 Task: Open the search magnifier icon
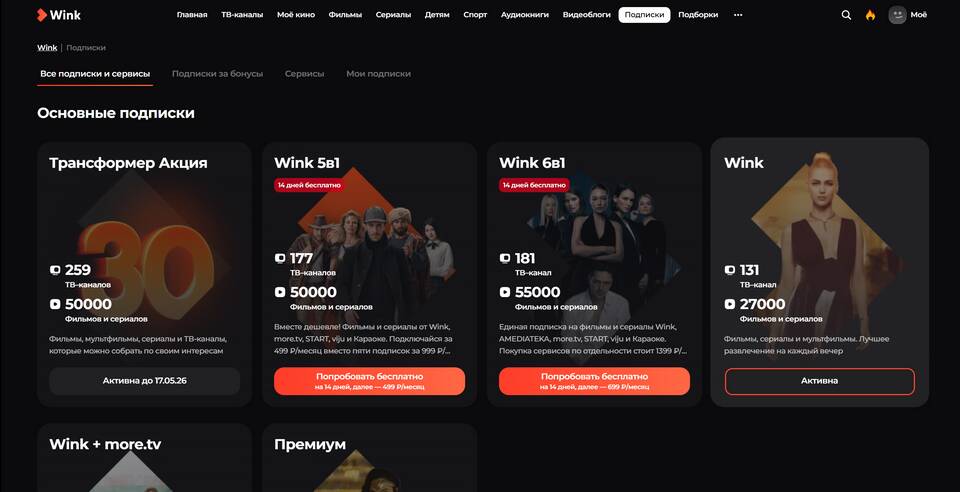pos(846,15)
